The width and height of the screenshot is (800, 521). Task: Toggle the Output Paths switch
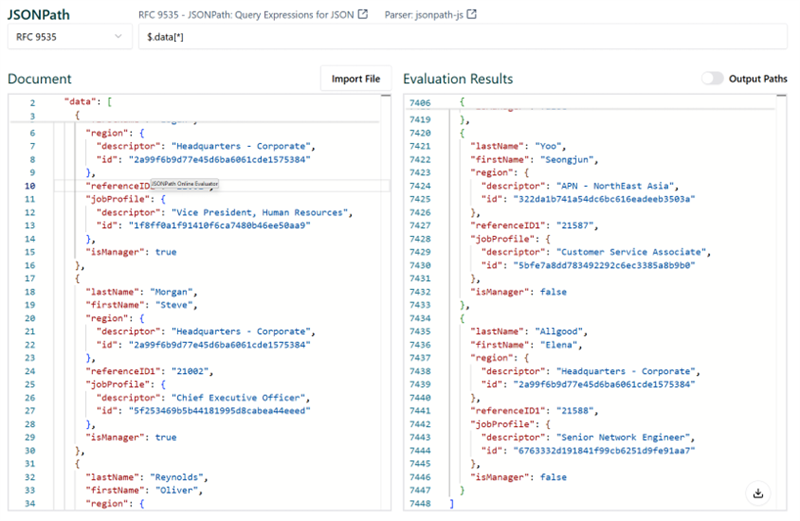712,79
